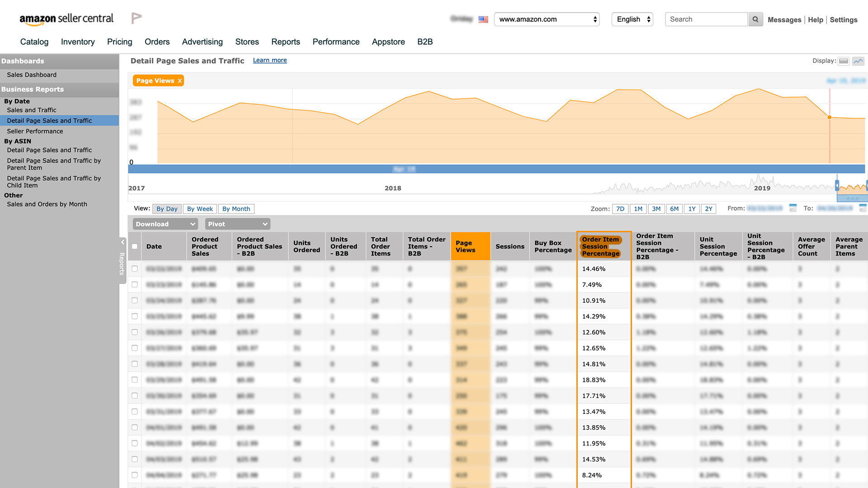Screen dimensions: 868x488
Task: Open the To date calendar icon
Action: 863,208
